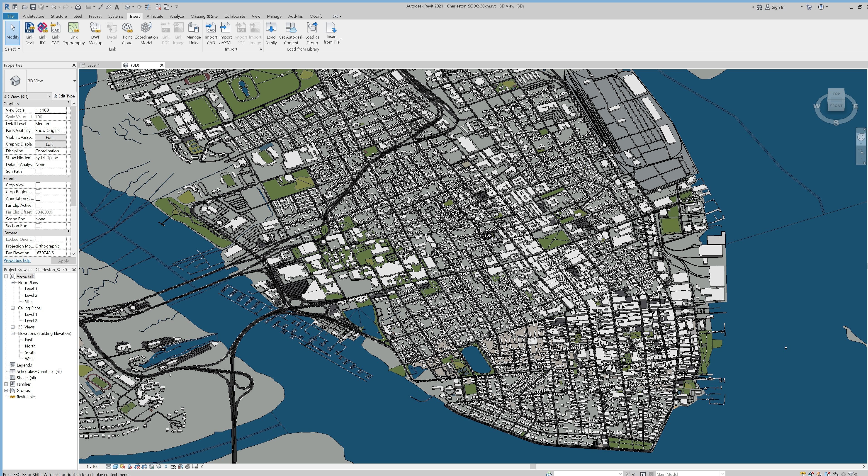Click Graphic Display Options Edit... button
Screen dimensions: 868x476
50,144
